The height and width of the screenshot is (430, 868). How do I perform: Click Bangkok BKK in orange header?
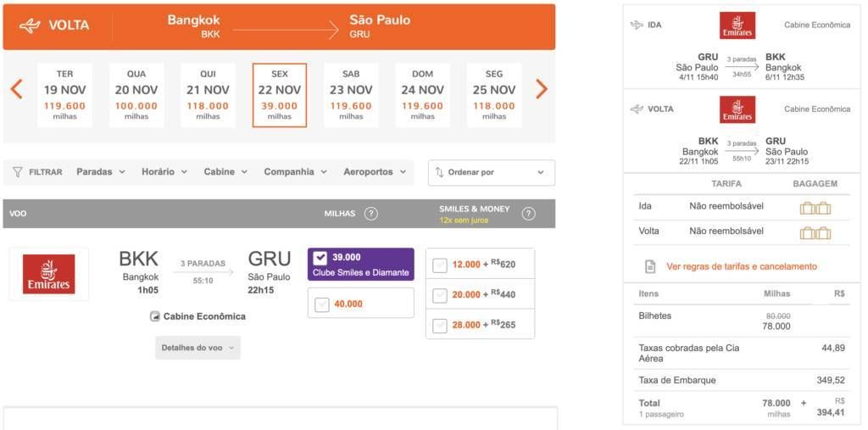coord(194,26)
